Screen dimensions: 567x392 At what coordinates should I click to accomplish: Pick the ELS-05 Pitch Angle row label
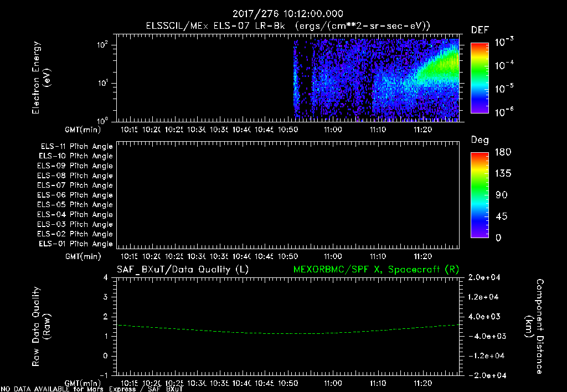[x=75, y=205]
